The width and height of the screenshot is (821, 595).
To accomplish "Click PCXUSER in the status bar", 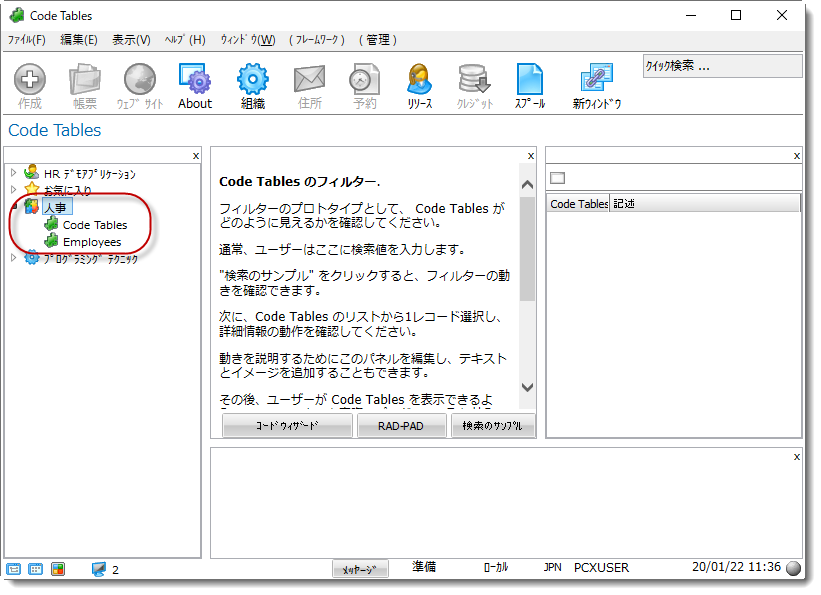I will click(601, 568).
